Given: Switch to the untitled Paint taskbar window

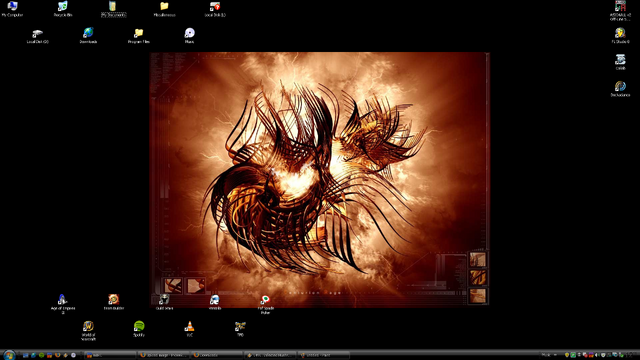Looking at the screenshot, I should tap(324, 355).
